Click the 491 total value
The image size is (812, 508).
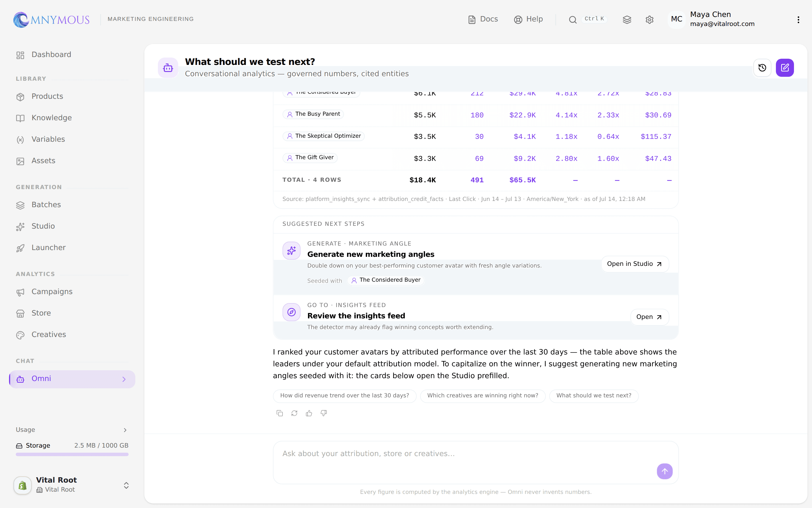click(477, 180)
